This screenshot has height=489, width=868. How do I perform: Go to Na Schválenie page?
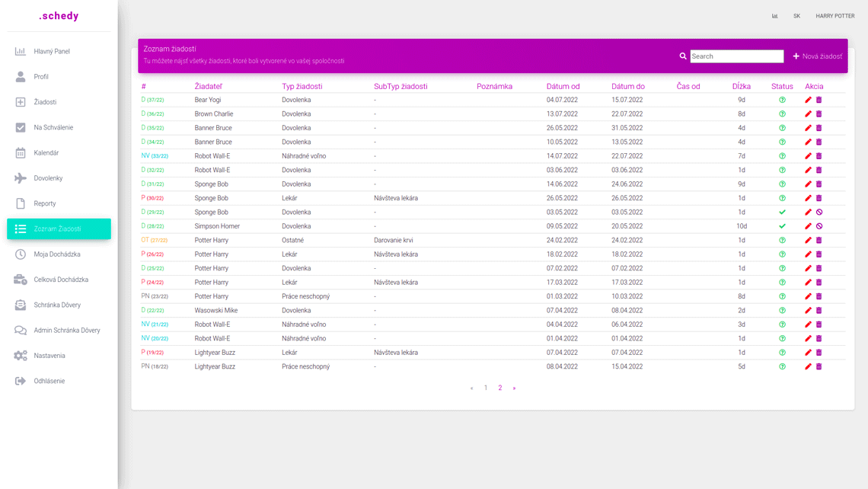click(53, 128)
